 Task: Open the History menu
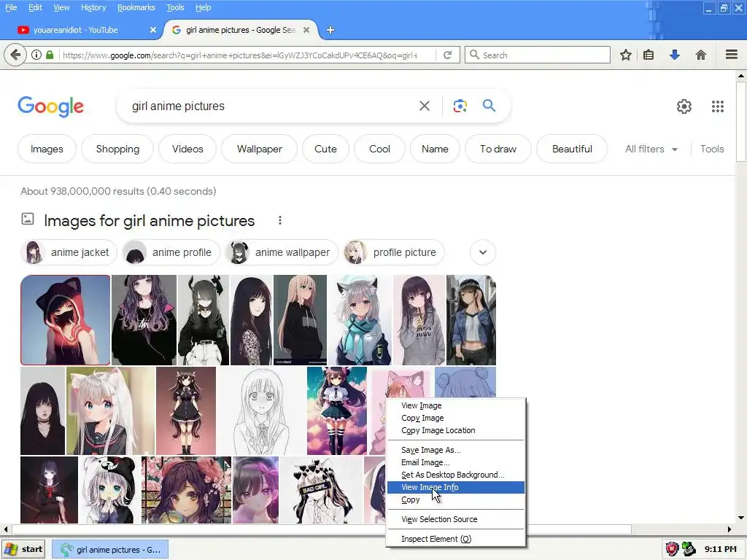pyautogui.click(x=93, y=7)
